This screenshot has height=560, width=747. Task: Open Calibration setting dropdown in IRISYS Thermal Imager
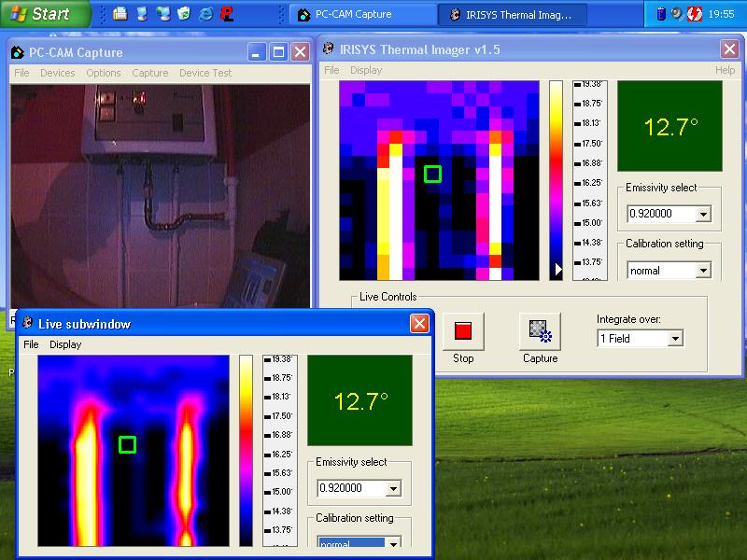click(702, 271)
